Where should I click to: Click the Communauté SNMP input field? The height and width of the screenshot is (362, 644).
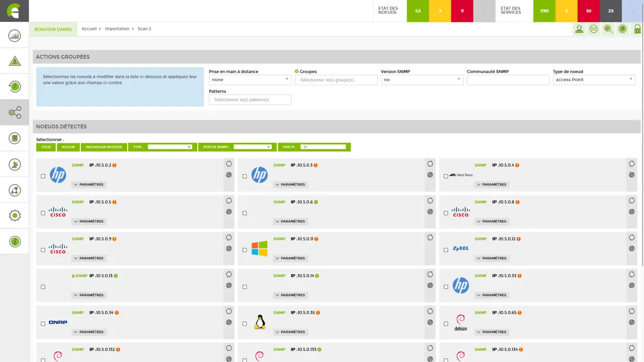[508, 80]
